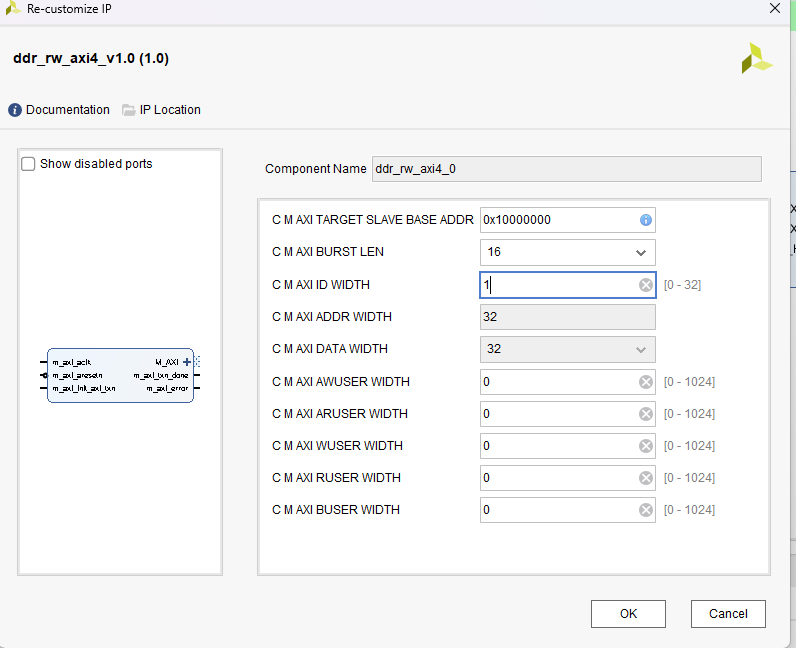Click the Documentation info icon
The image size is (796, 648).
pos(15,110)
